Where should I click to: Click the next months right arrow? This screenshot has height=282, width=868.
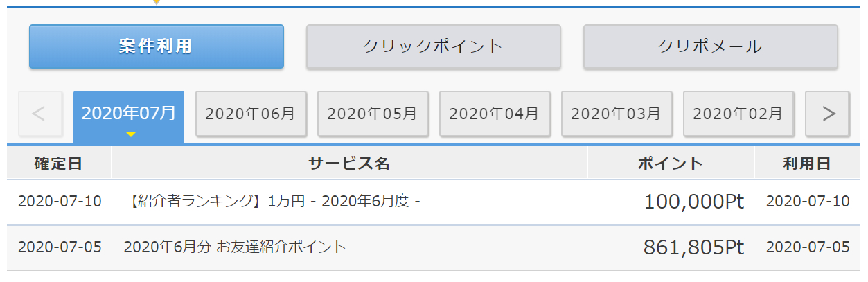coord(827,114)
